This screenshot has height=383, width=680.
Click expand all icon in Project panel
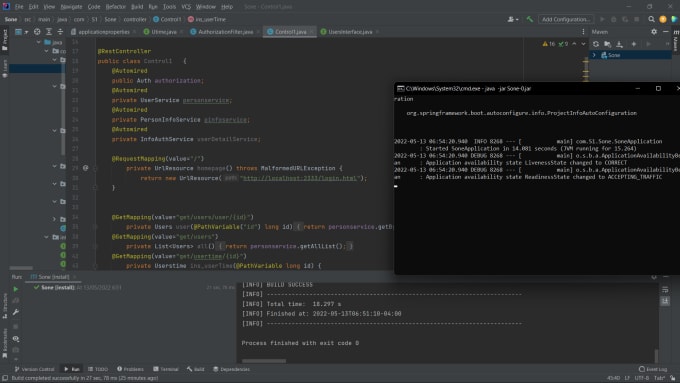coord(49,32)
